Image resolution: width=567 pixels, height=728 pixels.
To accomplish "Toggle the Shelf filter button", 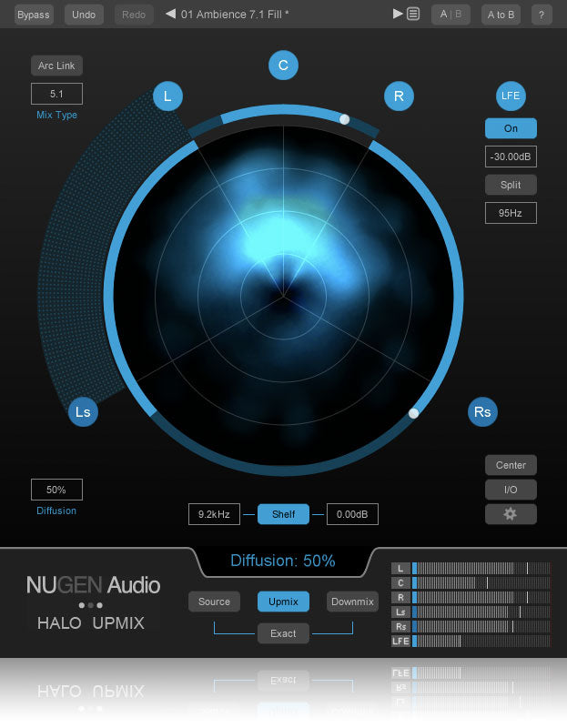I will 283,514.
